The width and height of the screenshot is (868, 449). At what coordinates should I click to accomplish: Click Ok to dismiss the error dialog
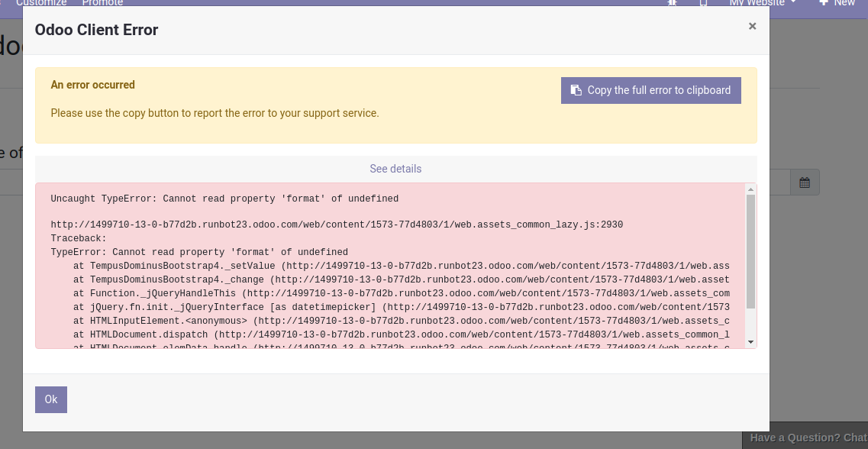[x=50, y=399]
